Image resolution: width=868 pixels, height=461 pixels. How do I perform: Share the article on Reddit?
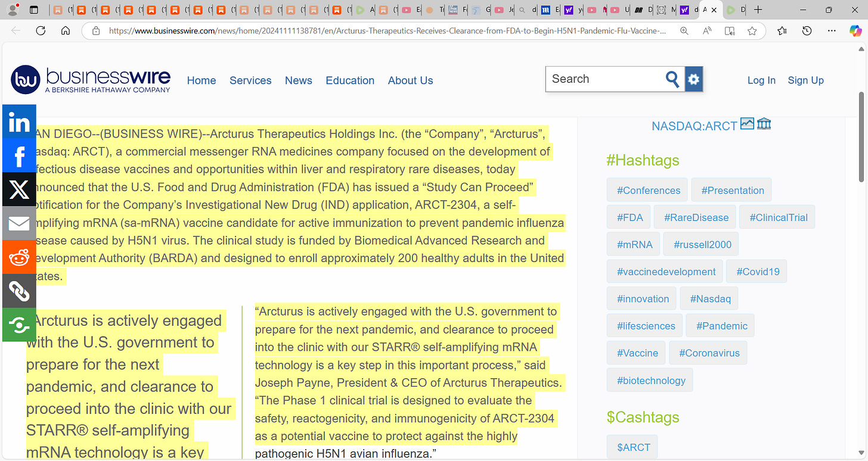click(19, 258)
